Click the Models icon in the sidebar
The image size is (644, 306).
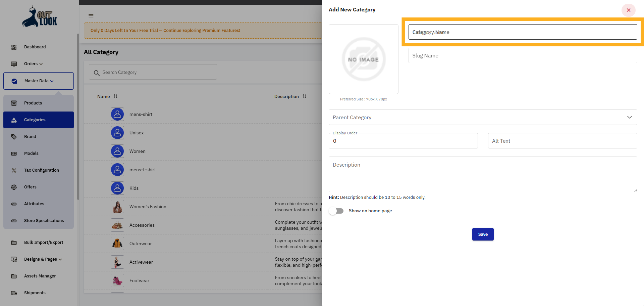click(x=14, y=153)
